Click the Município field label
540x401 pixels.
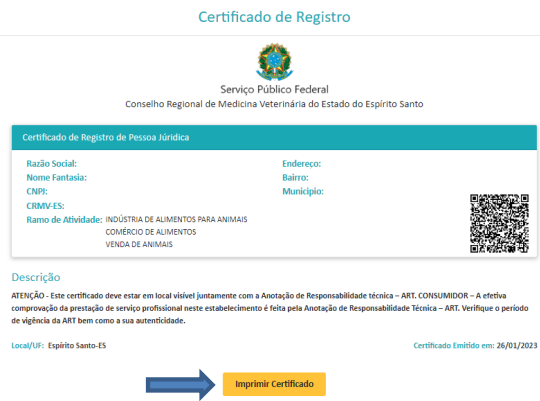coord(303,192)
